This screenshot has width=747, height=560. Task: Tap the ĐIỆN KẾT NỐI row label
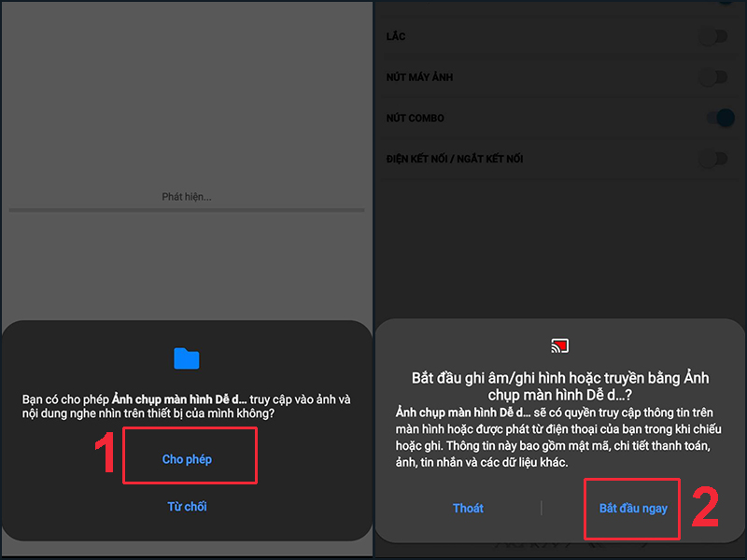[455, 159]
